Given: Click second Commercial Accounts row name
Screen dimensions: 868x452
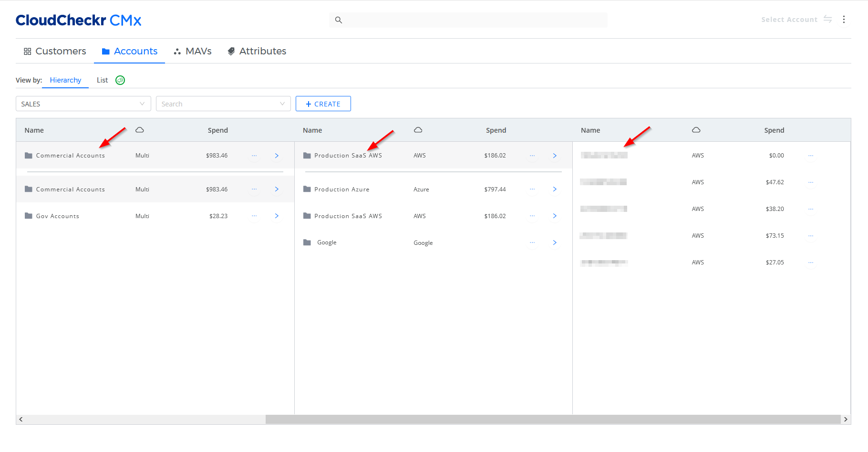Looking at the screenshot, I should [x=71, y=189].
